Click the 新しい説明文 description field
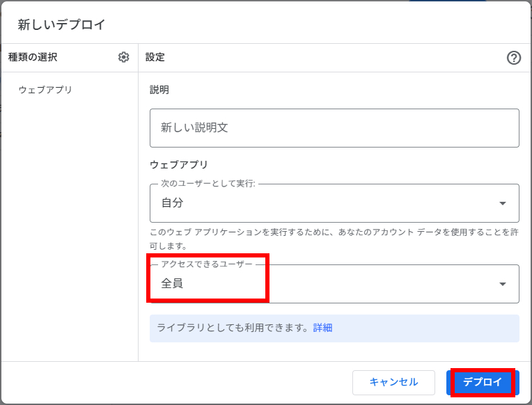 tap(334, 128)
